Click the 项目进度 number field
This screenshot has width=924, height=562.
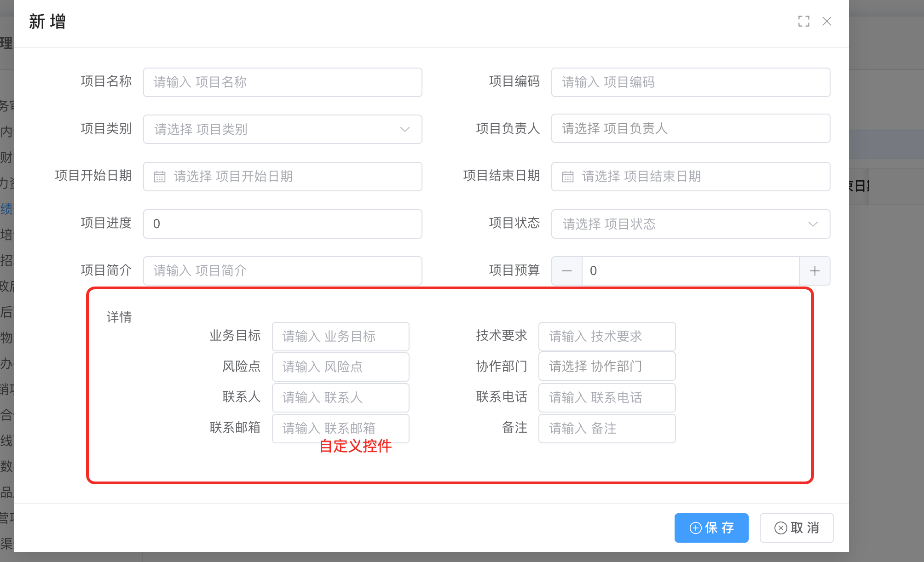point(283,224)
